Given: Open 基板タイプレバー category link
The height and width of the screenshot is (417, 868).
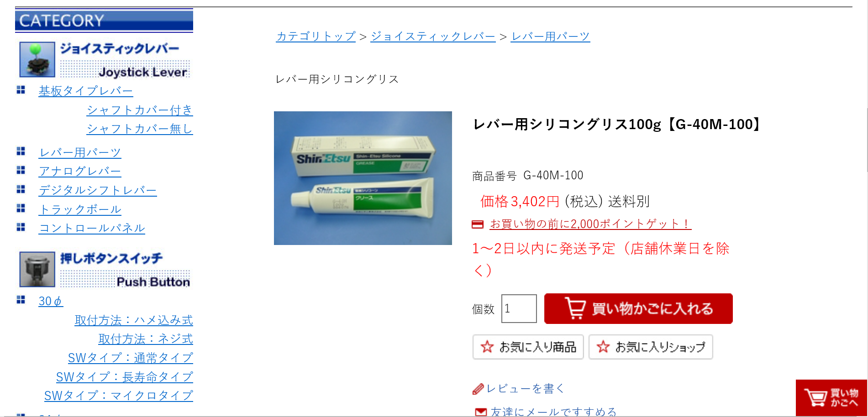Looking at the screenshot, I should pos(86,91).
